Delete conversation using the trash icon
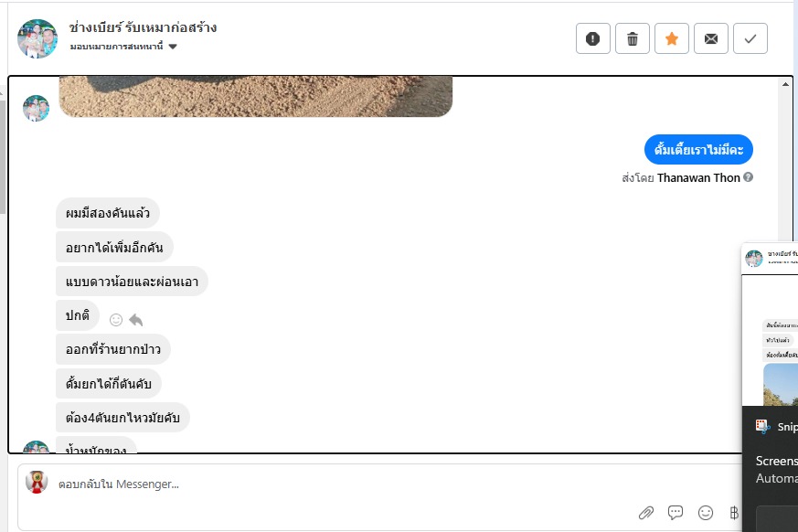798x532 pixels. pos(633,38)
